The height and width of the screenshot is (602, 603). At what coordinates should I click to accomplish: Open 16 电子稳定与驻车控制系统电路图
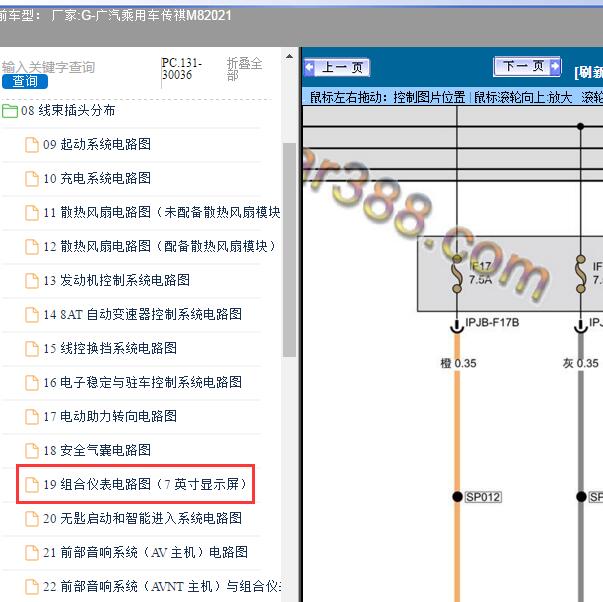(x=142, y=382)
